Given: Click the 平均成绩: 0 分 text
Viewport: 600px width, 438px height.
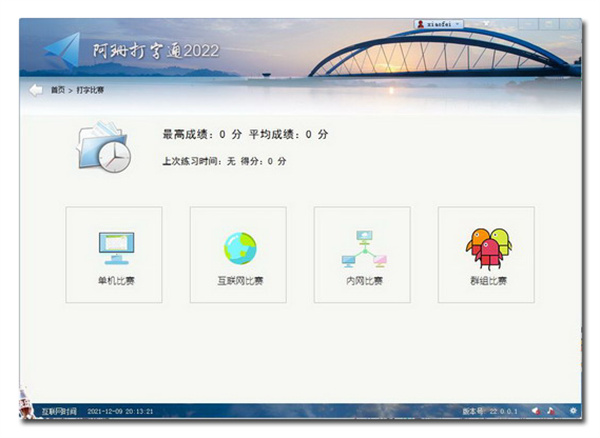Looking at the screenshot, I should click(x=289, y=134).
